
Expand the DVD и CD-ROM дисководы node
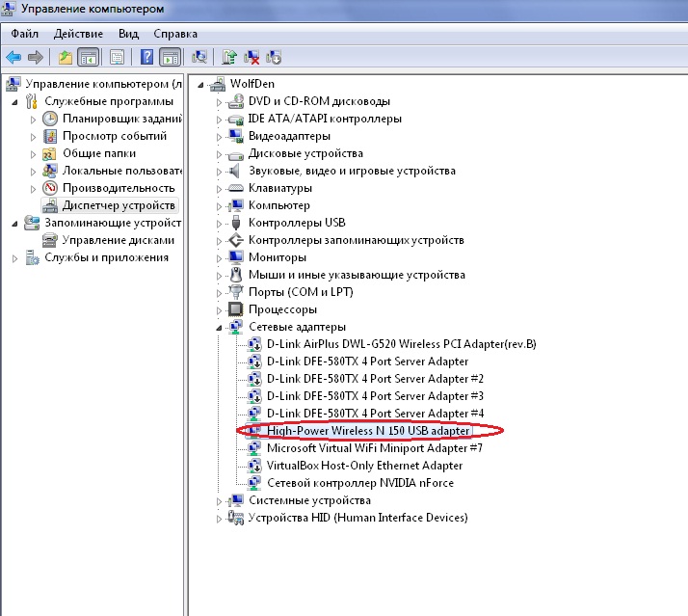220,101
